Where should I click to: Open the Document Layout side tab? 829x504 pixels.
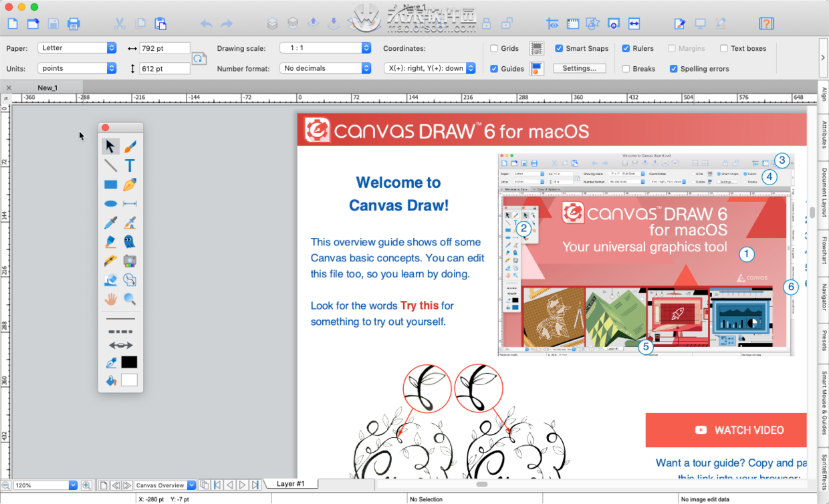click(x=824, y=193)
